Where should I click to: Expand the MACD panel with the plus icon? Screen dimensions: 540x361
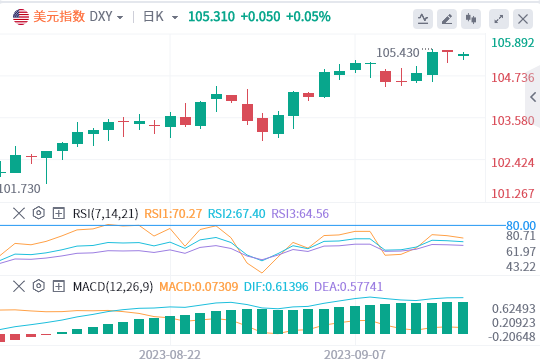tap(59, 286)
